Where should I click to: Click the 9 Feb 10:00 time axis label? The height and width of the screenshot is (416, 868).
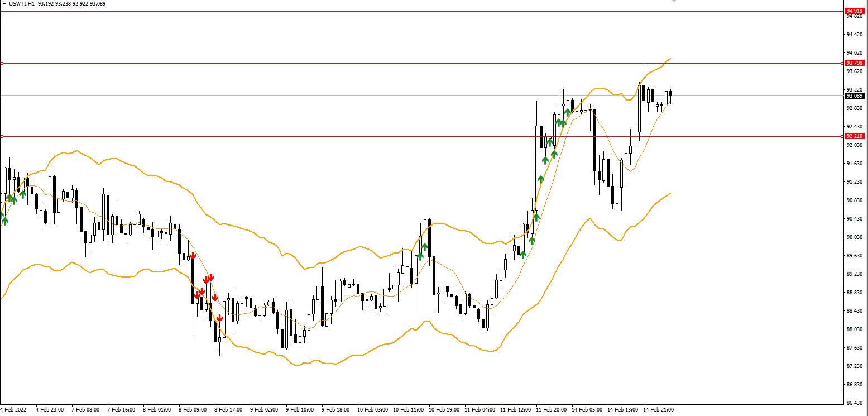point(300,410)
